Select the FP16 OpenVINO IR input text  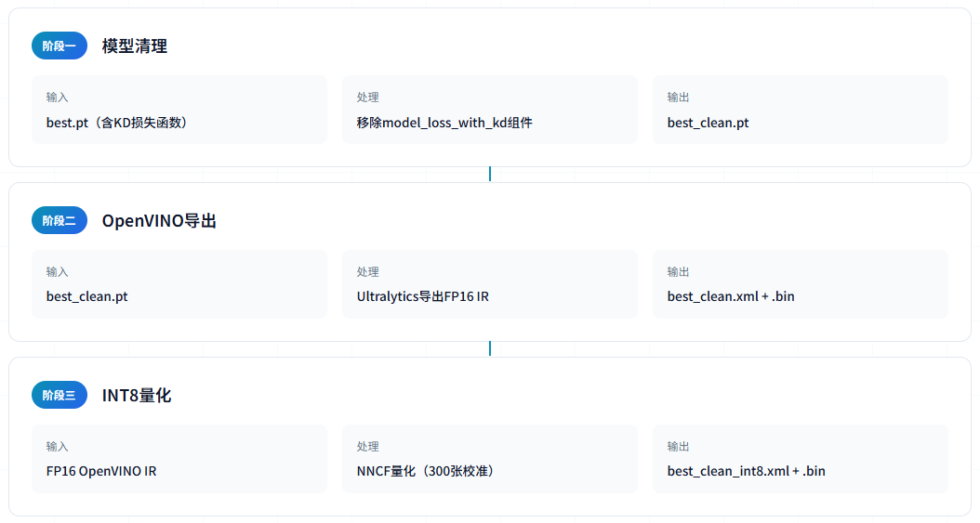tap(101, 471)
